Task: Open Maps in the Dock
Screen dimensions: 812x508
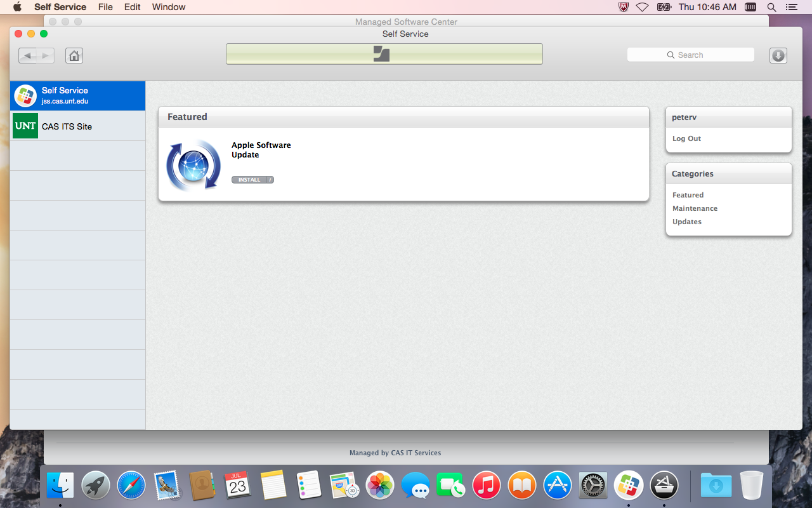Action: click(x=344, y=486)
